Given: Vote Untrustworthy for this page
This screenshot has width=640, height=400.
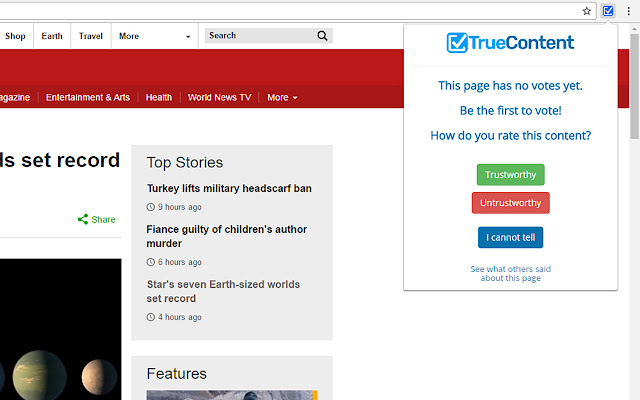Looking at the screenshot, I should (x=510, y=203).
